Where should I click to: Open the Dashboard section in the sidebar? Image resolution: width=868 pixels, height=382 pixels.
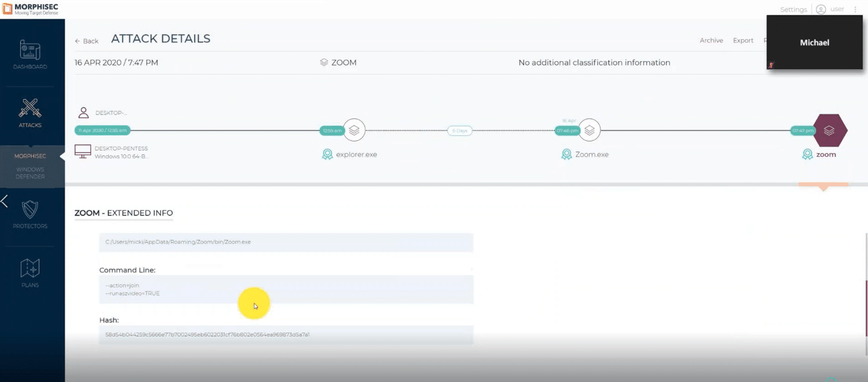pyautogui.click(x=30, y=55)
